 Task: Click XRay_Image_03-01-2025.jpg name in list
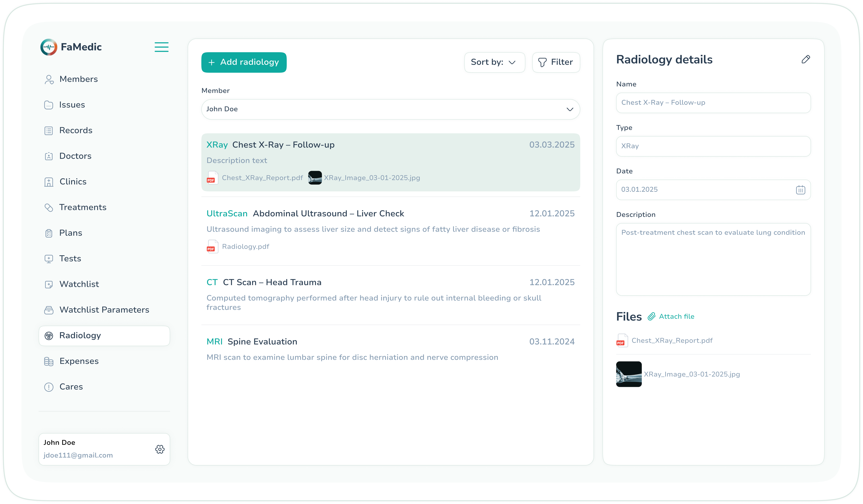click(x=372, y=178)
